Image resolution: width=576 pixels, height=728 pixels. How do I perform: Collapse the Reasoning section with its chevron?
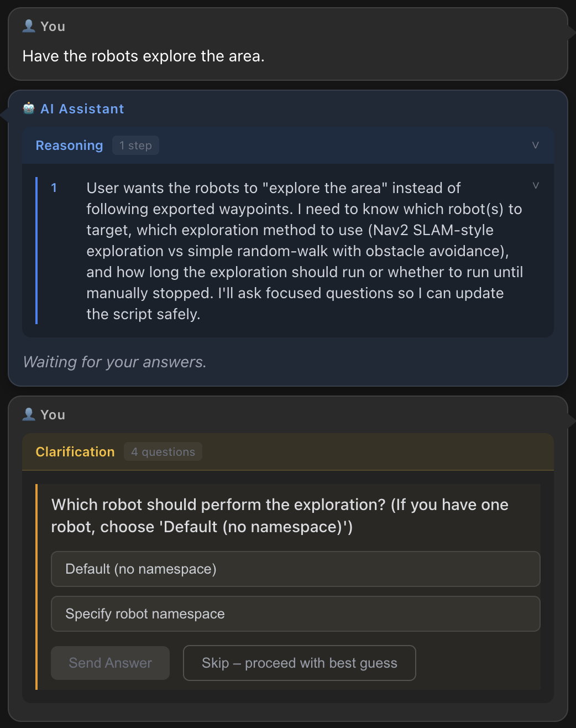click(x=535, y=145)
